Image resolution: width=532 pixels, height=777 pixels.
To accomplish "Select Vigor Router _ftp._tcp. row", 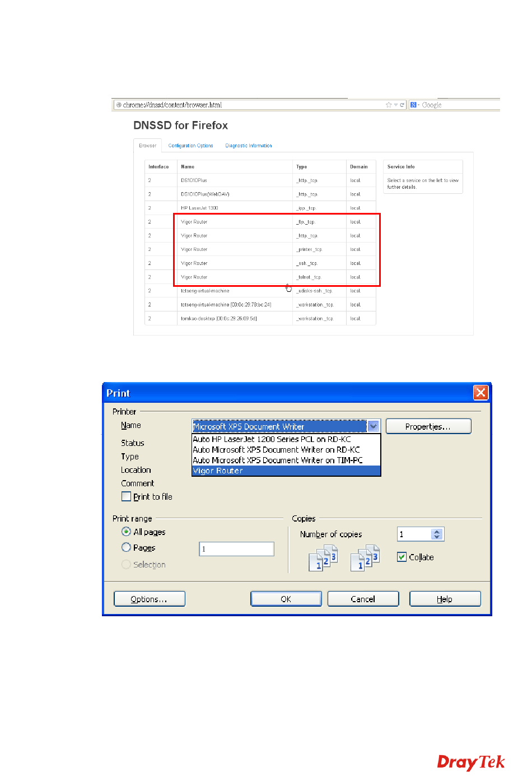I will [260, 222].
